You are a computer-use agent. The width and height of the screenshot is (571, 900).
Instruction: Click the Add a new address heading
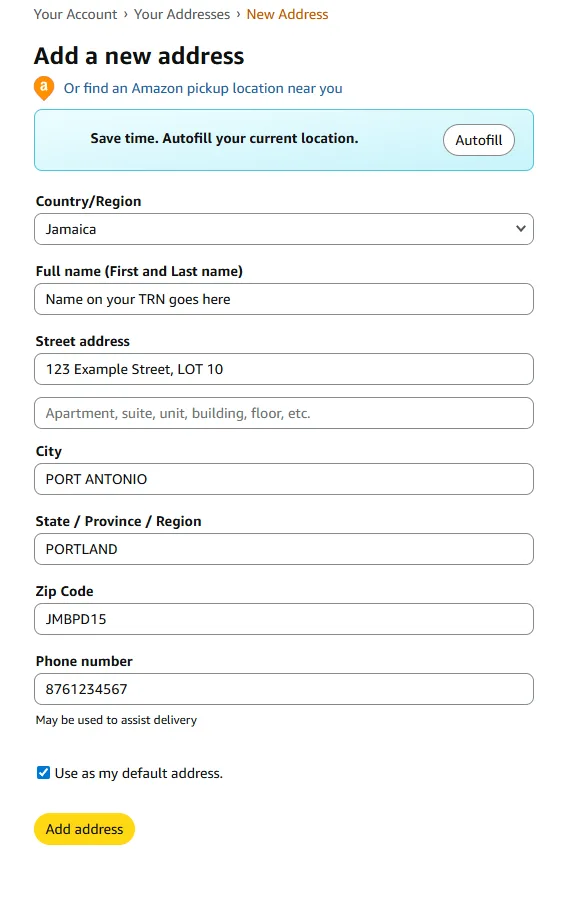click(139, 56)
